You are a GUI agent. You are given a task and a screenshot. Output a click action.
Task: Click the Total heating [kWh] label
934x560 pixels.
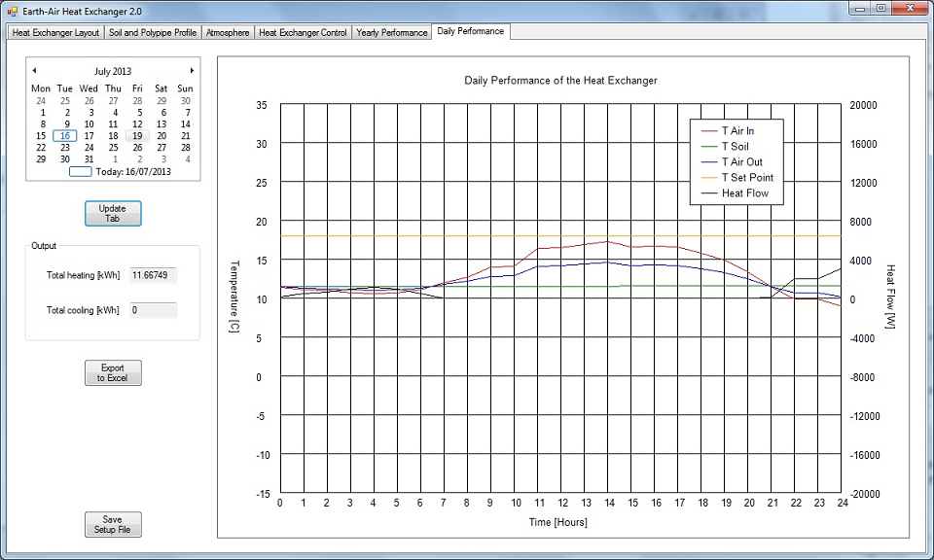click(x=84, y=275)
